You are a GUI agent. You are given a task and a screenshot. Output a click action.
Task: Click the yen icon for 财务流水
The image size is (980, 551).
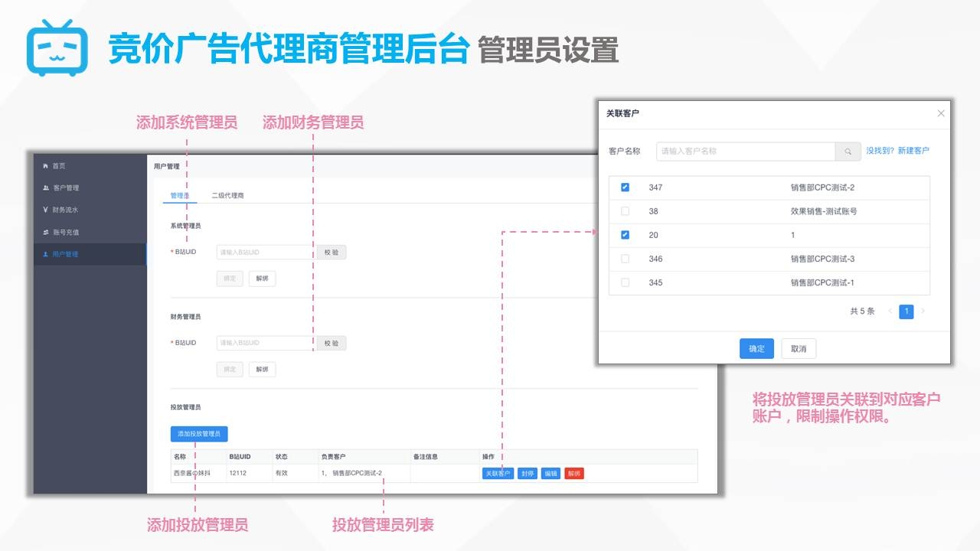click(x=45, y=210)
